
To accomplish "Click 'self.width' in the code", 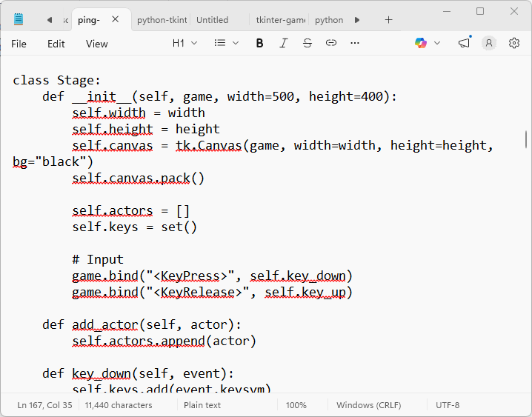I will [109, 113].
